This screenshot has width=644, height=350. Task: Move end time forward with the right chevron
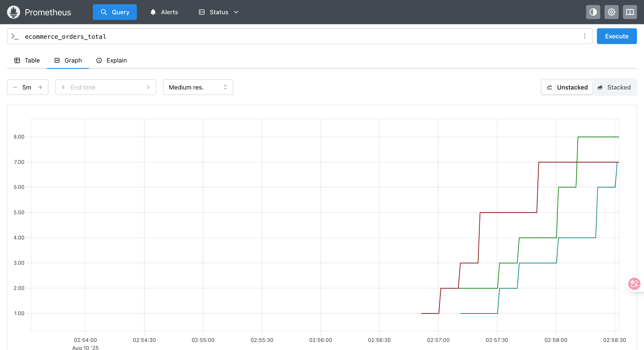148,87
